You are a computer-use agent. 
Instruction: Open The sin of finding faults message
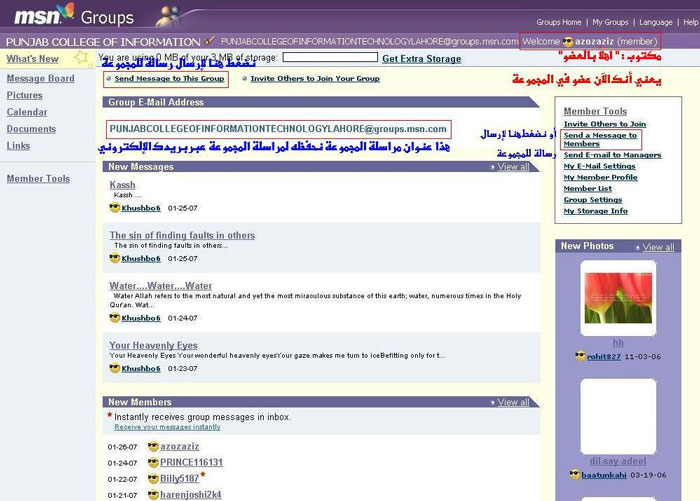point(182,235)
